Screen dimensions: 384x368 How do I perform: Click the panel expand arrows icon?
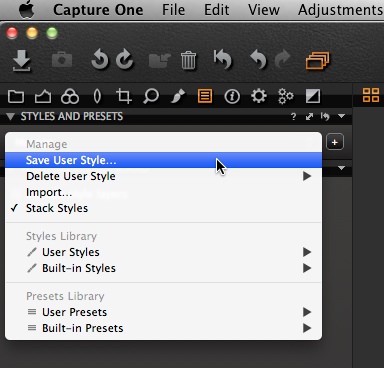click(x=309, y=116)
